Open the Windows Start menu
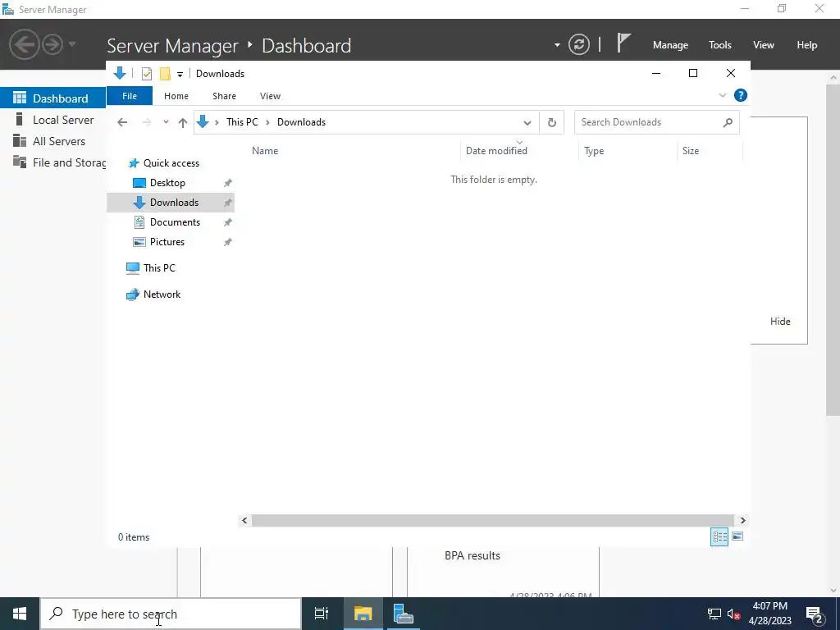 [20, 614]
